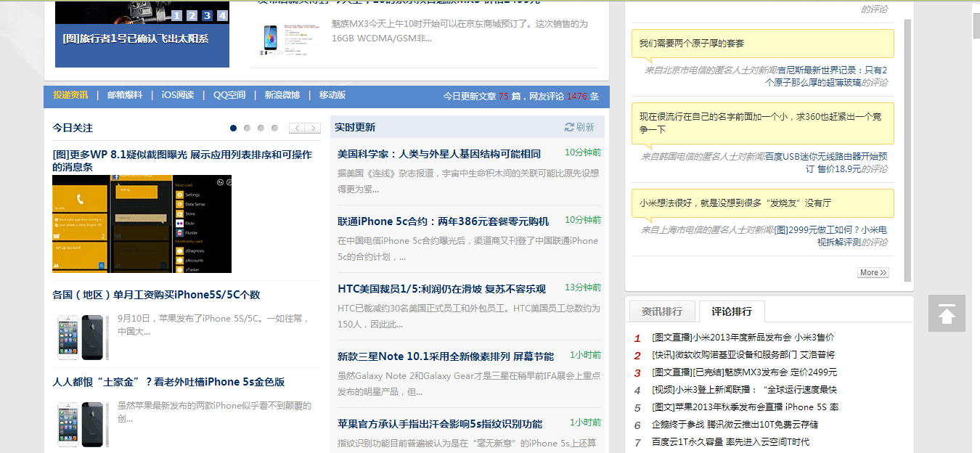Open headline 人人都恨“土豪金”
This screenshot has width=980, height=453.
[x=168, y=382]
